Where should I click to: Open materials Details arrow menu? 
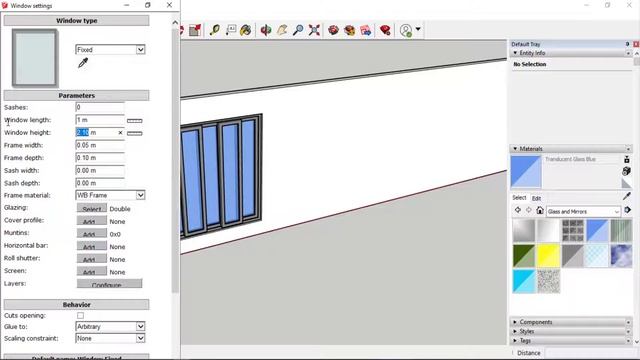(x=628, y=210)
